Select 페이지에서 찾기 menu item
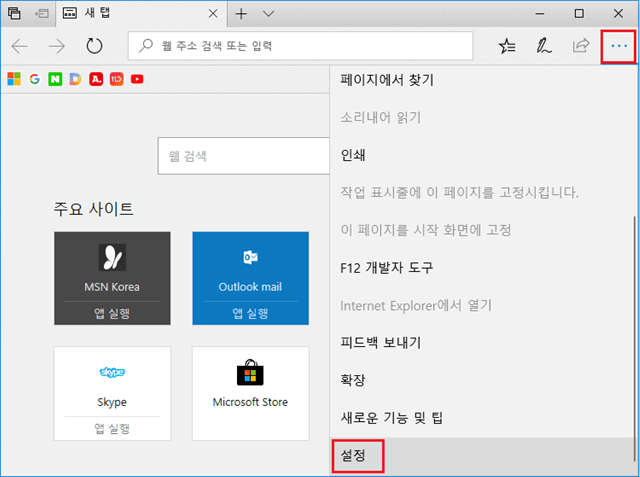 click(481, 80)
